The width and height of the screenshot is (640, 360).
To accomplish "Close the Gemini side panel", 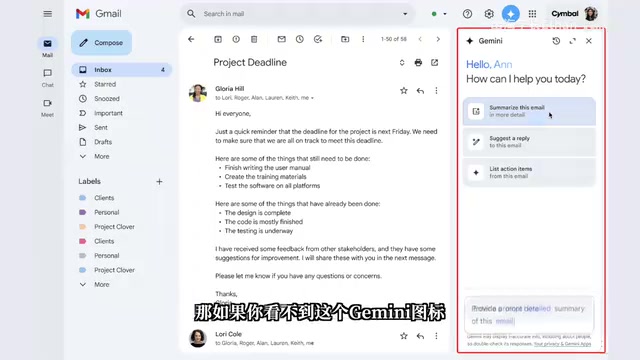I will tap(589, 41).
